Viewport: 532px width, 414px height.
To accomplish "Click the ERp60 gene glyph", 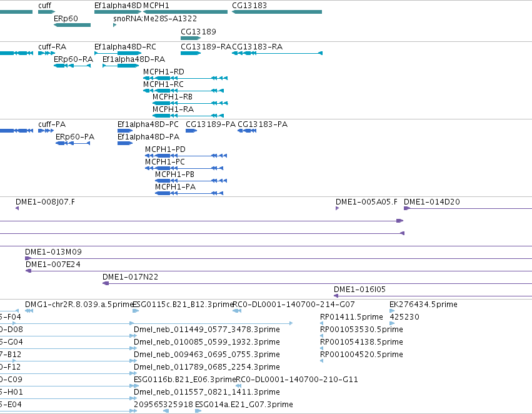I will (x=72, y=25).
